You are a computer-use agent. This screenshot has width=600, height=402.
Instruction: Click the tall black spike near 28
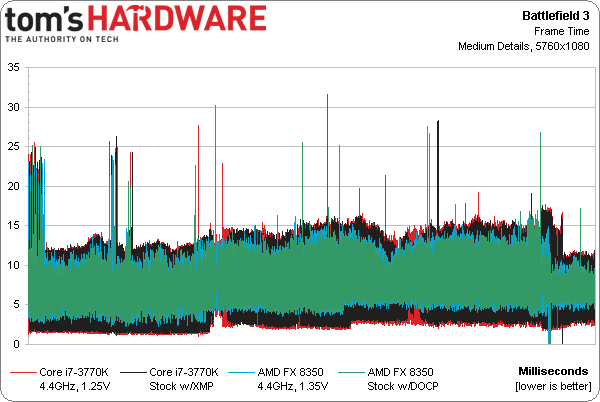(438, 172)
